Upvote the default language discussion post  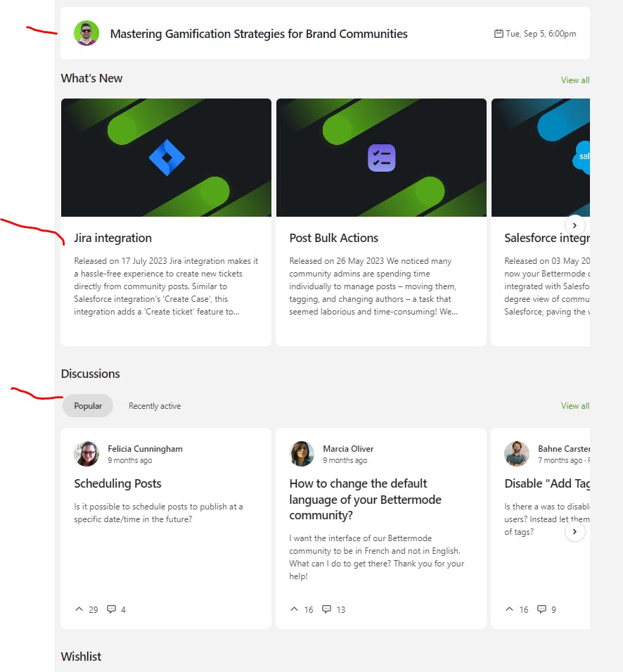(295, 609)
